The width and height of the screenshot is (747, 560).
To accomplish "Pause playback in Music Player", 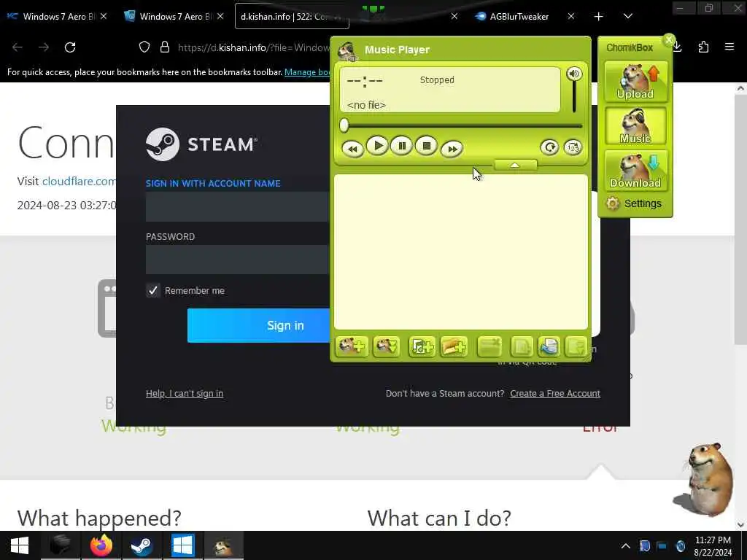I will 402,146.
